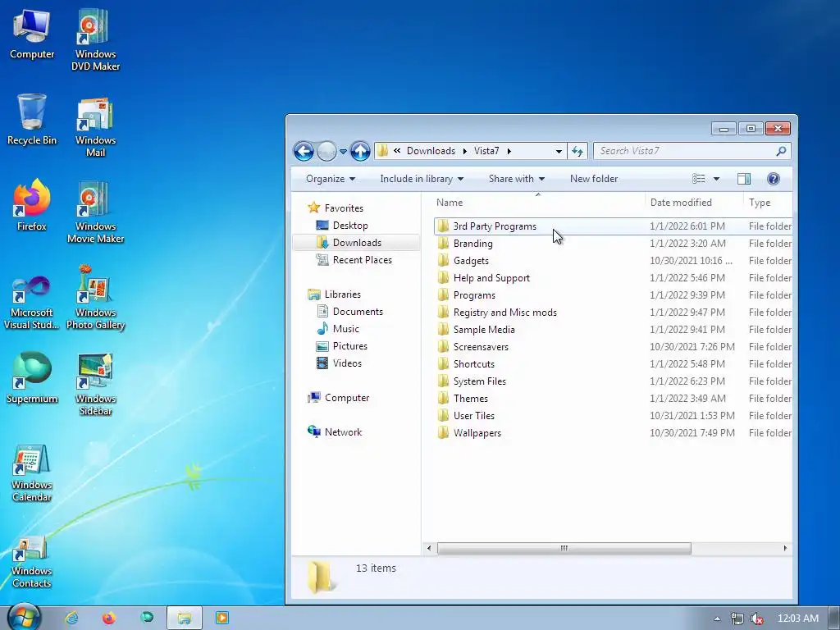Open the view options dropdown arrow
The image size is (840, 630).
point(716,179)
